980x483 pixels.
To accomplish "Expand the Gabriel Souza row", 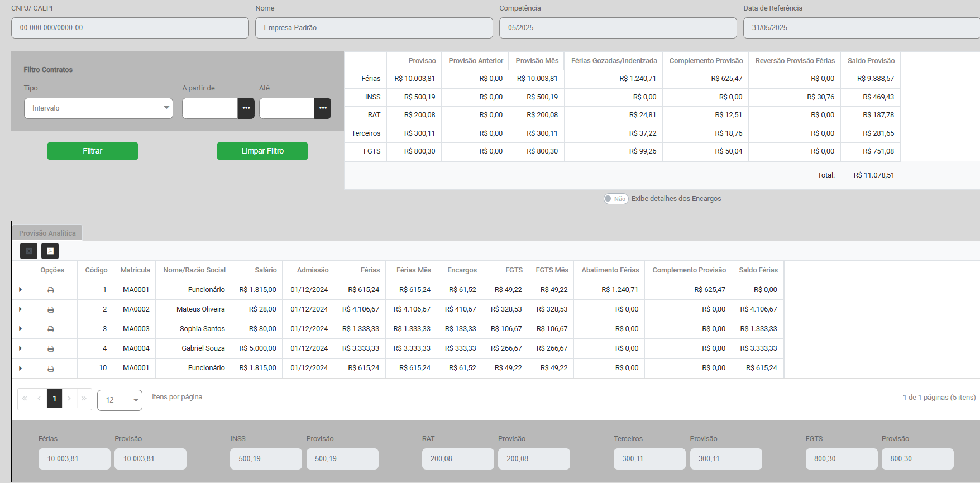I will [x=21, y=348].
